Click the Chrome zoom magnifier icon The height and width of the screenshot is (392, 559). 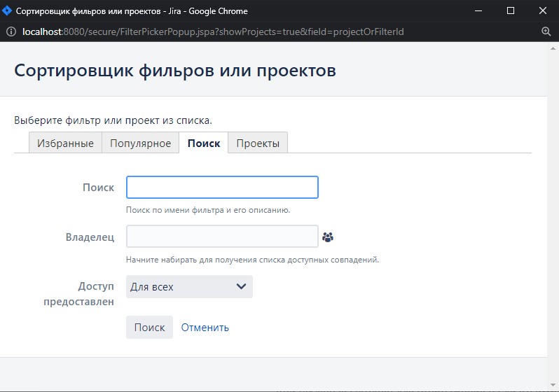pyautogui.click(x=546, y=31)
